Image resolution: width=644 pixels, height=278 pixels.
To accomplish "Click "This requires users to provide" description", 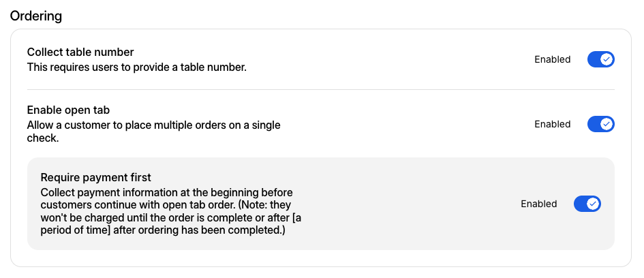I will [x=136, y=67].
